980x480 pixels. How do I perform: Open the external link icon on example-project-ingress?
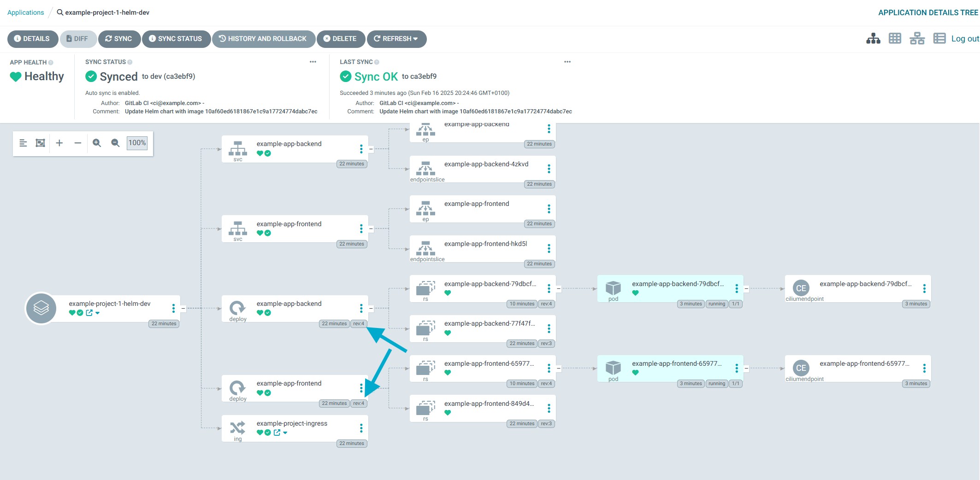click(x=277, y=433)
